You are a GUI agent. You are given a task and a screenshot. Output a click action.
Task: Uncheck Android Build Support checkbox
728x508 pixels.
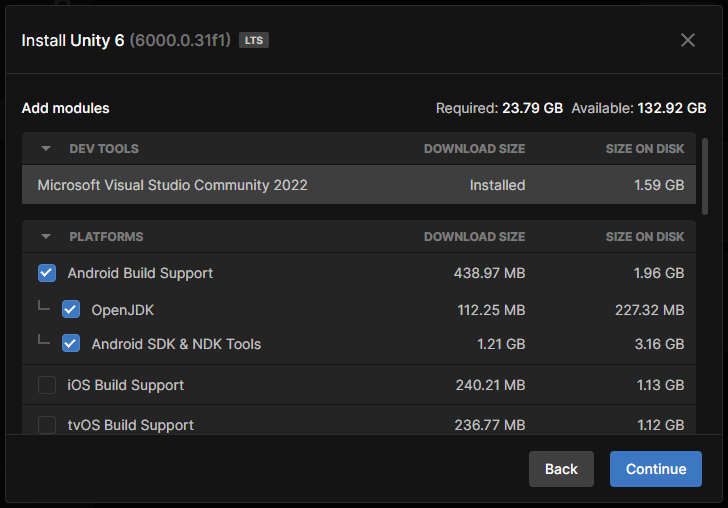click(x=47, y=273)
